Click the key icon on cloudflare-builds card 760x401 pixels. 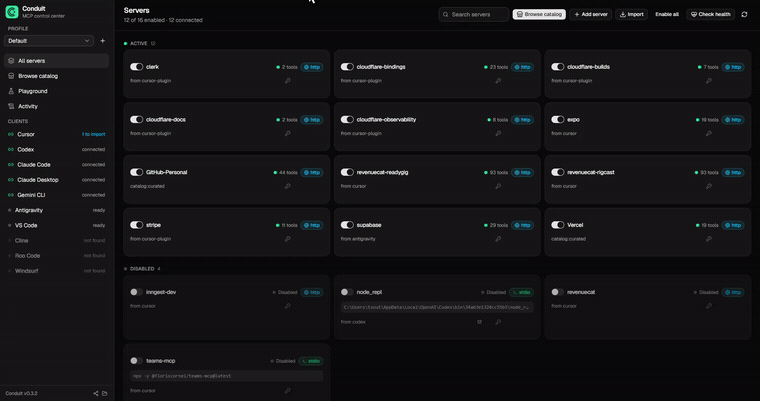(x=709, y=81)
